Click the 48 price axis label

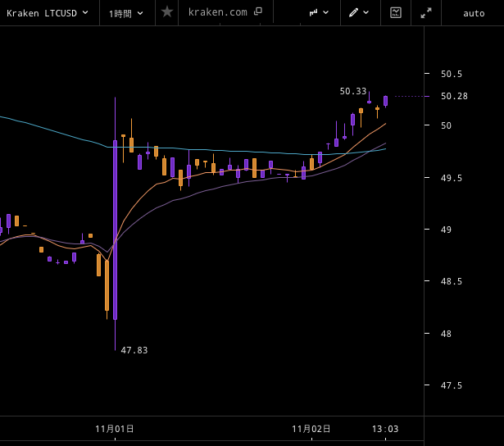tap(446, 334)
